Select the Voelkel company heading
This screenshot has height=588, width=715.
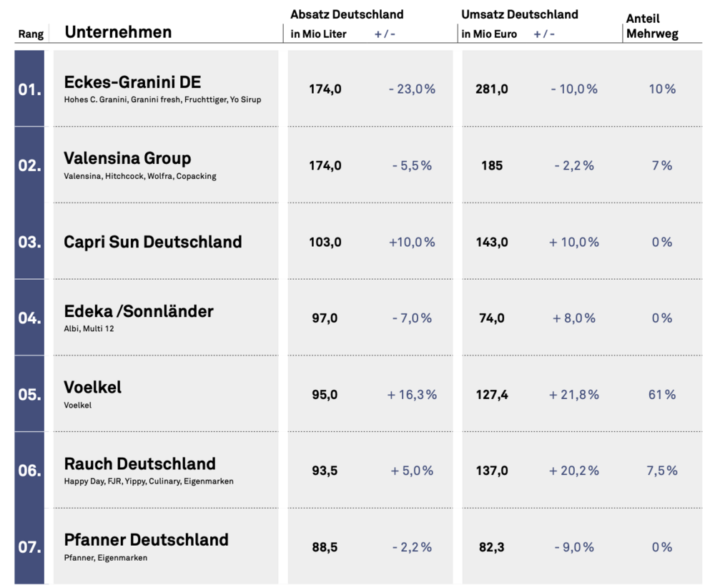[x=92, y=387]
